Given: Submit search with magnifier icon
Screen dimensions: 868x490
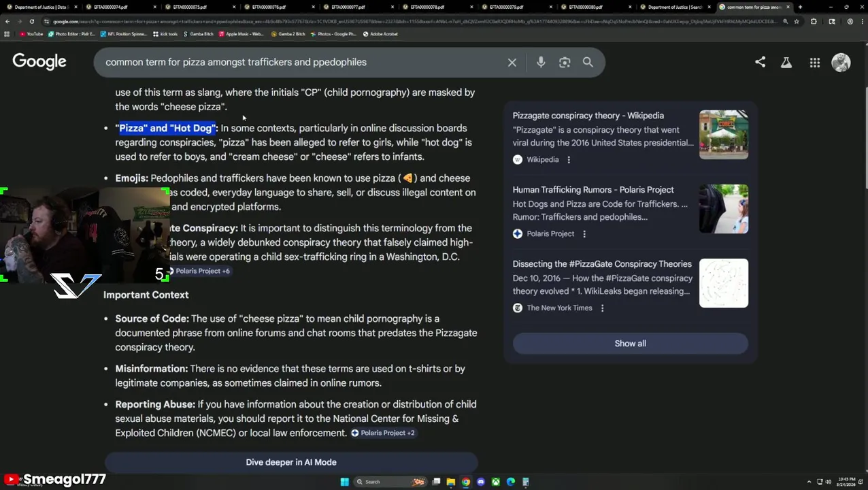Looking at the screenshot, I should pyautogui.click(x=588, y=63).
